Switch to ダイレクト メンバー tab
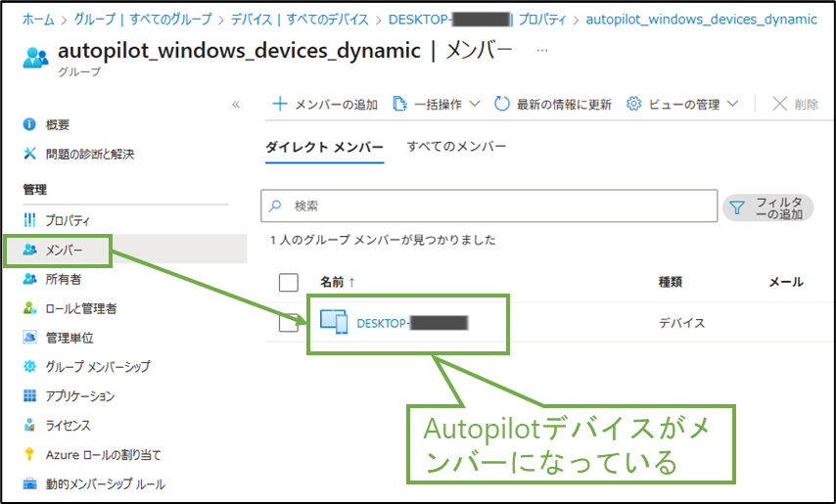 [324, 147]
